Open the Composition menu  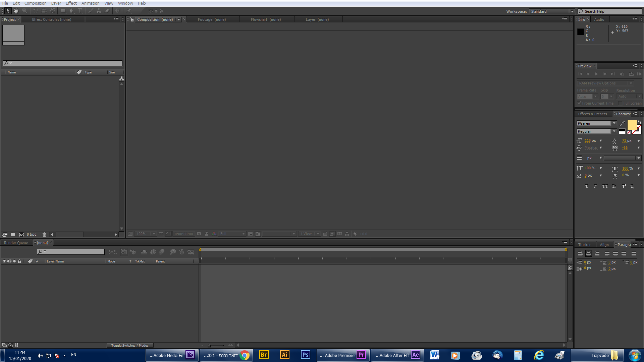pos(35,3)
